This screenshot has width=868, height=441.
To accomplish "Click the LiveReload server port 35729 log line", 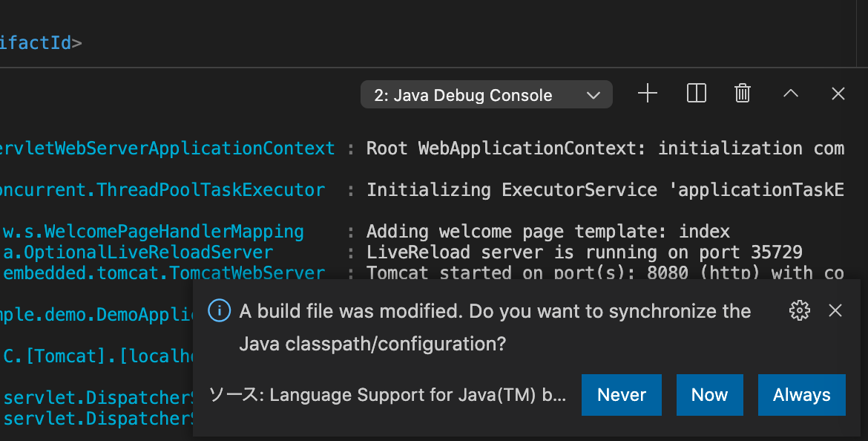I will [584, 252].
